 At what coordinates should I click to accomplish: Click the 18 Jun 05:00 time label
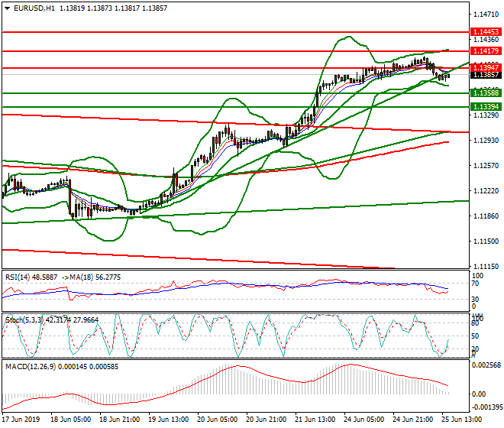71,420
